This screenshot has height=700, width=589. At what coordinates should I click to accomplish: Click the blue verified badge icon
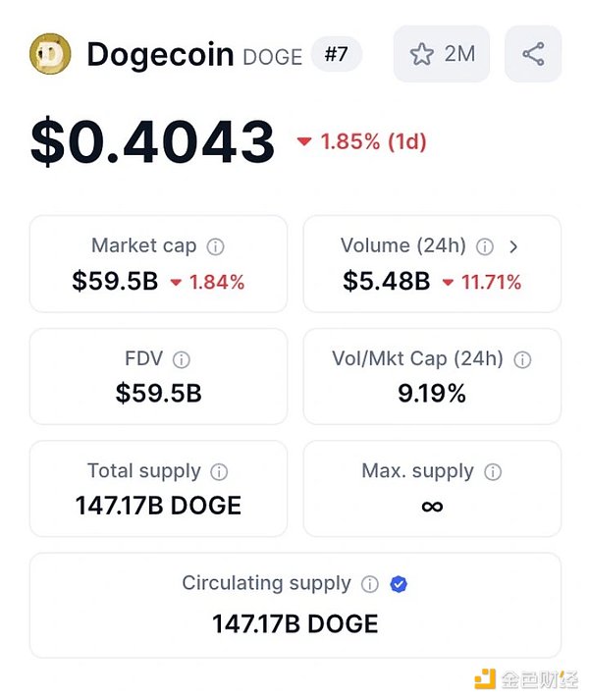[x=398, y=584]
